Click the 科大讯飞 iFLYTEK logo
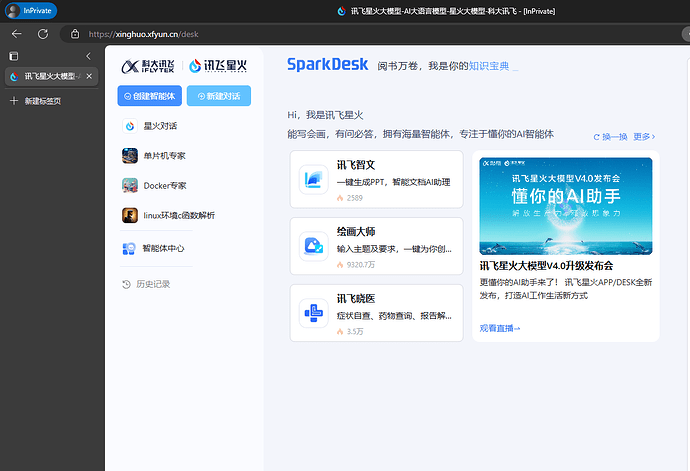 coord(148,66)
